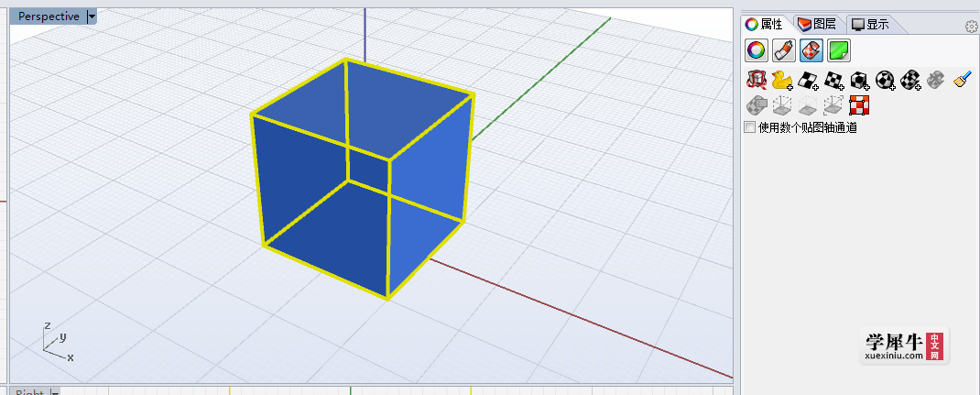This screenshot has width=980, height=395.
Task: Click the Perspective viewport title label
Action: pos(49,16)
